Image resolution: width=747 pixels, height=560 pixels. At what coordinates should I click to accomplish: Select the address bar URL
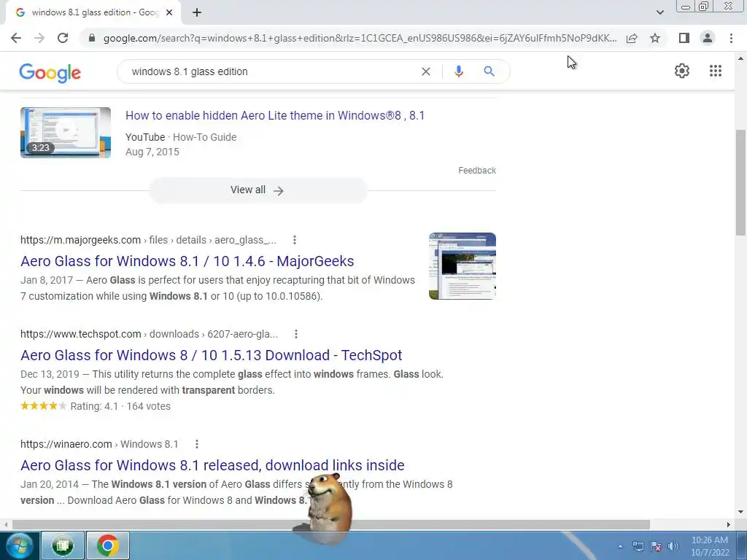click(360, 38)
